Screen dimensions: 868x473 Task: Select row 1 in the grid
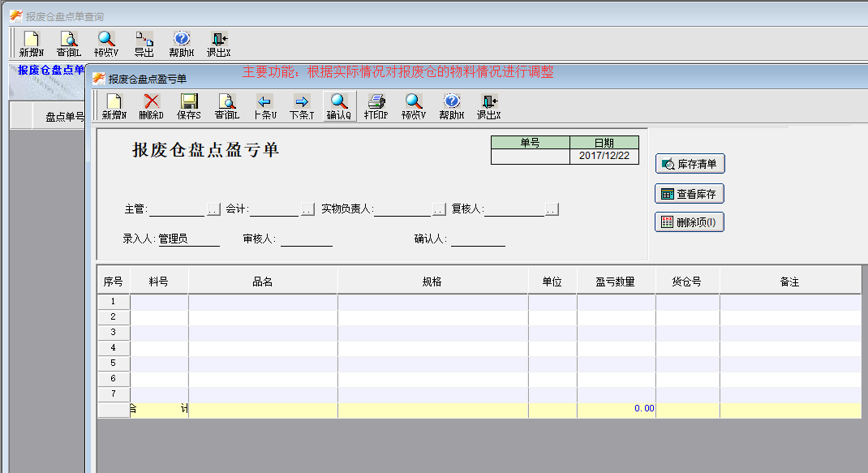coord(114,302)
